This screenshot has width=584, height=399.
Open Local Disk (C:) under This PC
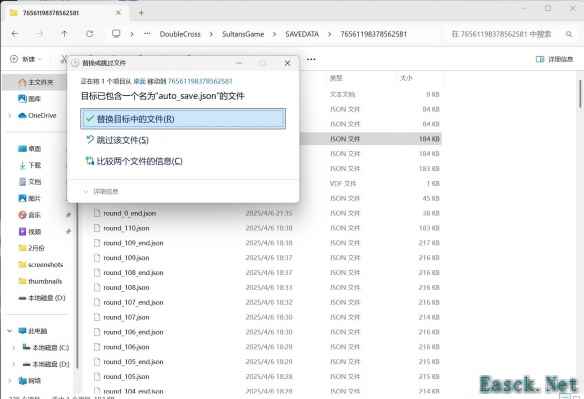(45, 348)
